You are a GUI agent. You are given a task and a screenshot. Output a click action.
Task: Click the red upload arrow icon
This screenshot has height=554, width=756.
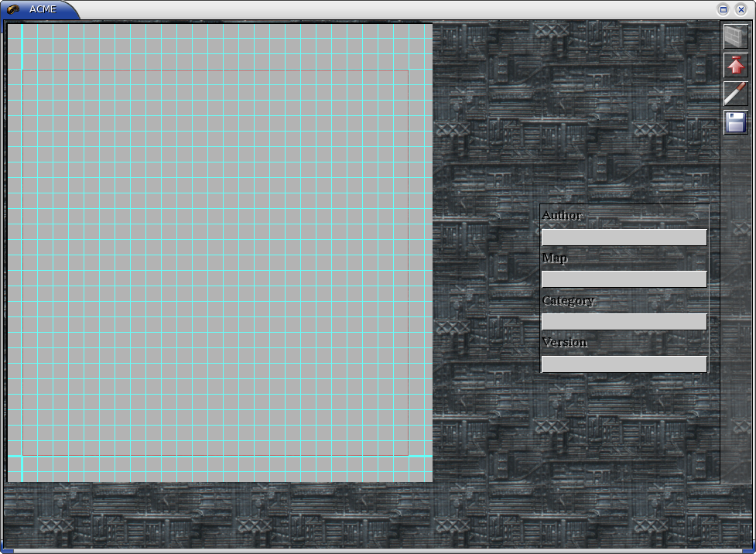[x=735, y=65]
